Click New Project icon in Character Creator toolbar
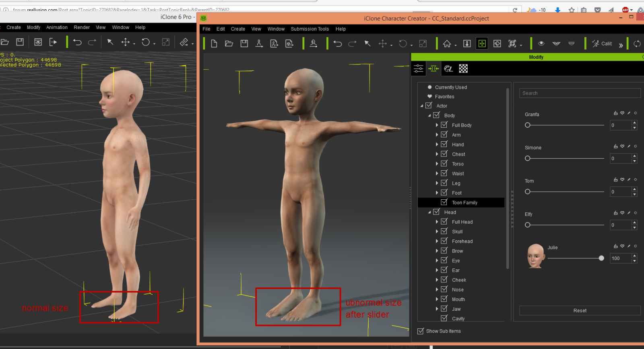Image resolution: width=644 pixels, height=349 pixels. (214, 43)
